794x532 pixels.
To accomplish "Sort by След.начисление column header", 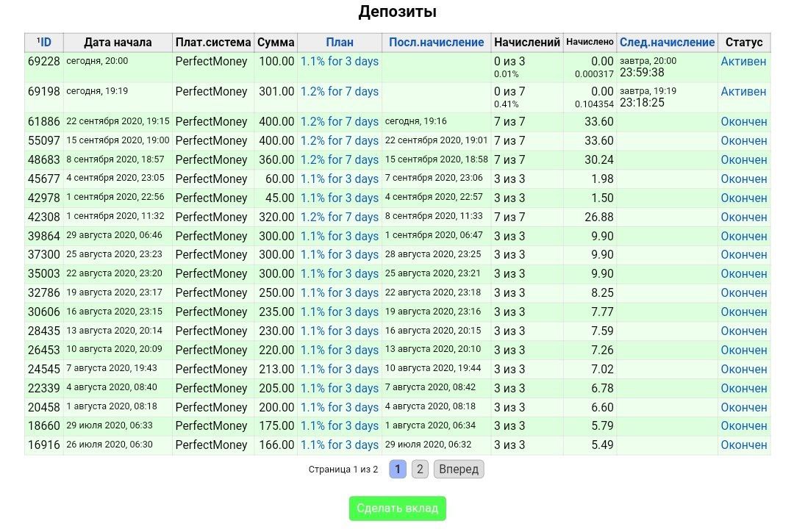I will click(667, 43).
